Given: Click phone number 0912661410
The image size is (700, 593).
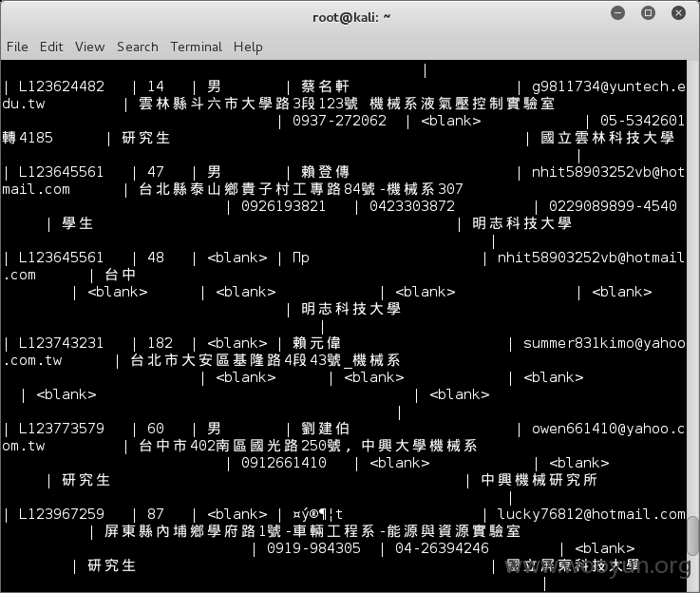Looking at the screenshot, I should tap(284, 463).
